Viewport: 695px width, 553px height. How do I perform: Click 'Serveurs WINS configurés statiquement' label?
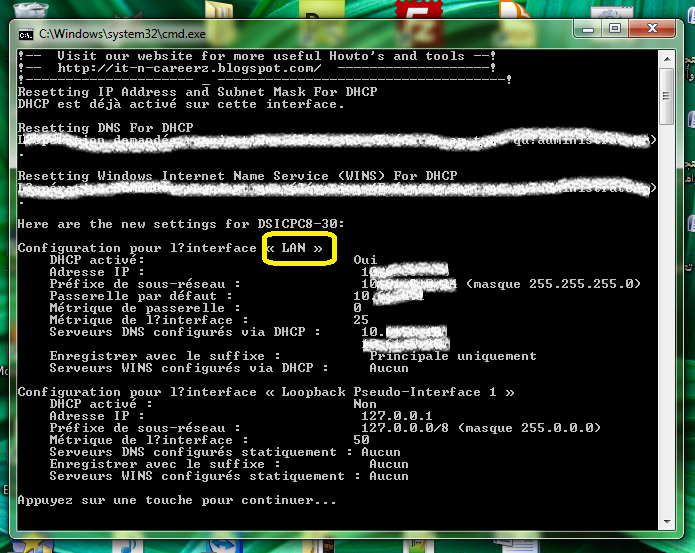click(204, 476)
